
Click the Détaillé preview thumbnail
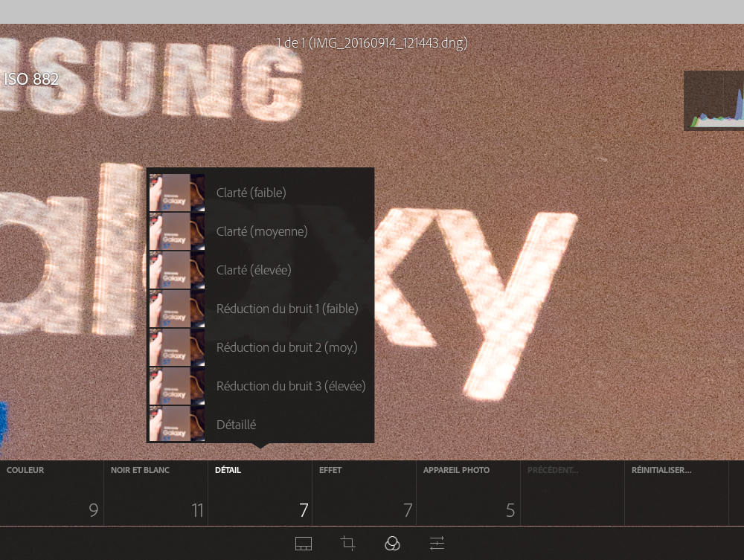(x=177, y=424)
